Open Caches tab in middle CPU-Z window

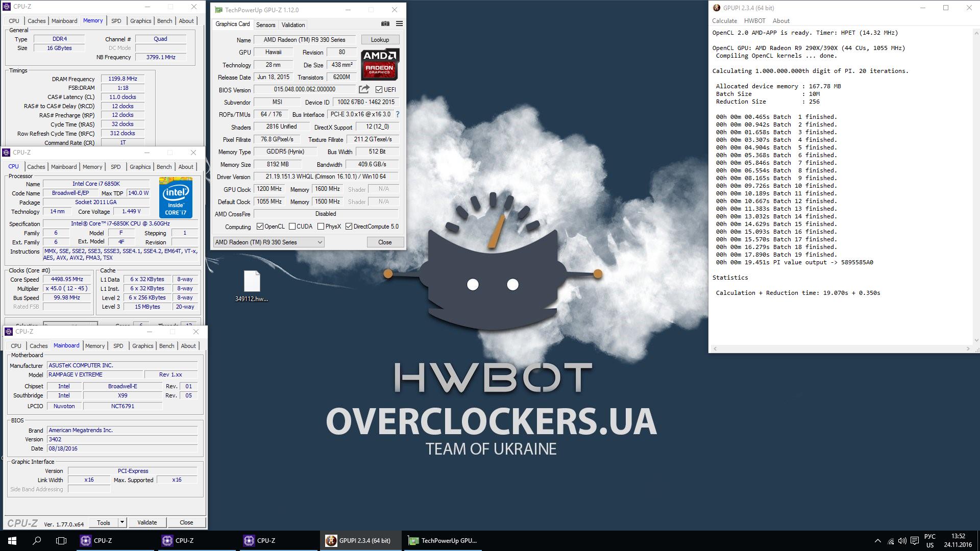pos(36,167)
